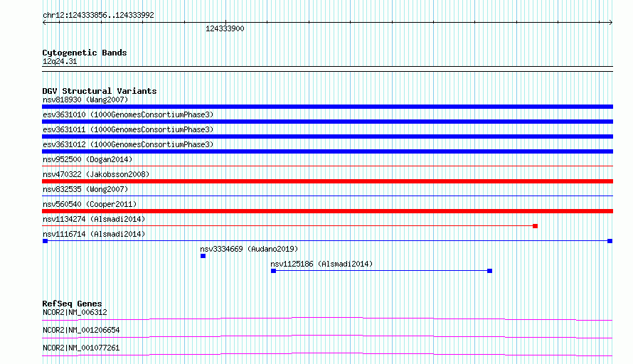Click the blue bar under nsv818930
Viewport: 633px width, 364px height.
(327, 107)
